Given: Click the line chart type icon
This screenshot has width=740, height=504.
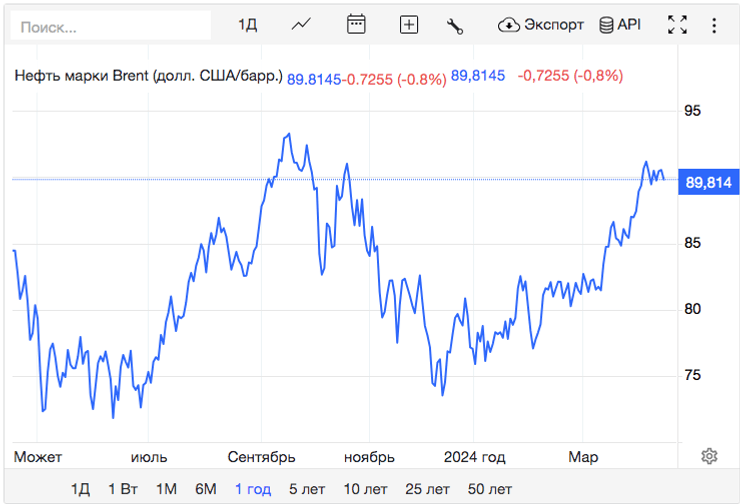Looking at the screenshot, I should click(x=301, y=25).
